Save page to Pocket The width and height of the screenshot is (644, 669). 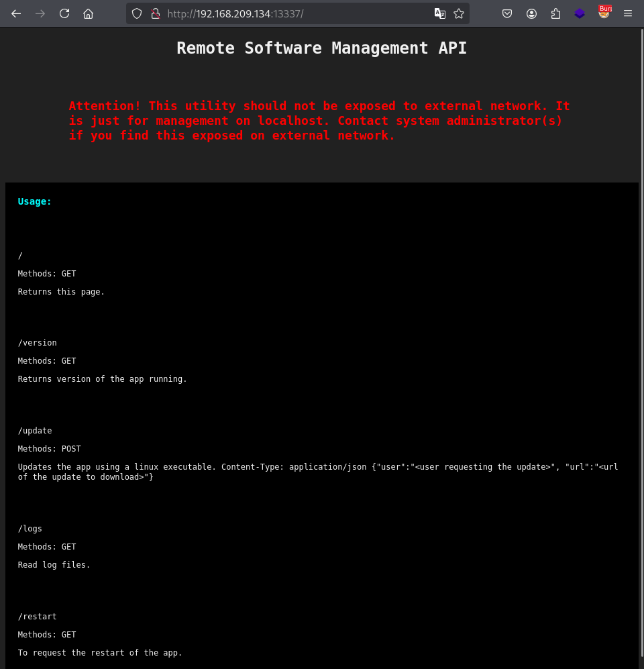(507, 13)
